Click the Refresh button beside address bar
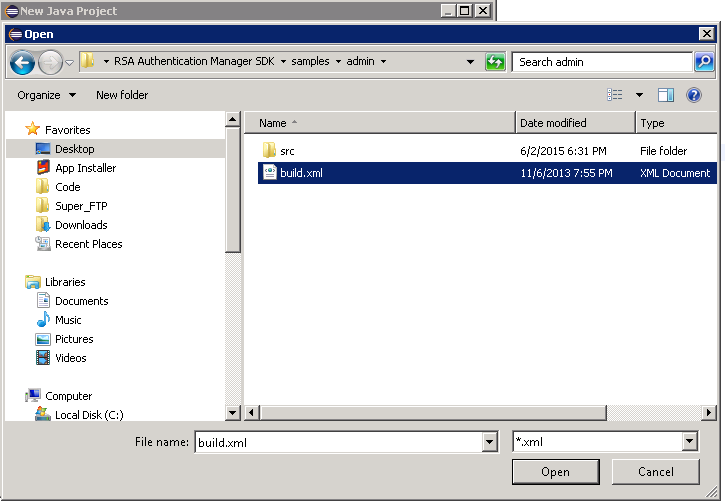This screenshot has width=725, height=504. click(495, 62)
